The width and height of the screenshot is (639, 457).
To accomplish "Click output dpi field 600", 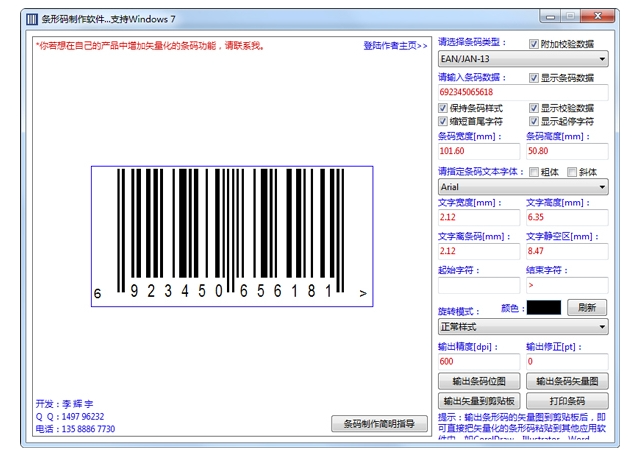I will pyautogui.click(x=479, y=362).
